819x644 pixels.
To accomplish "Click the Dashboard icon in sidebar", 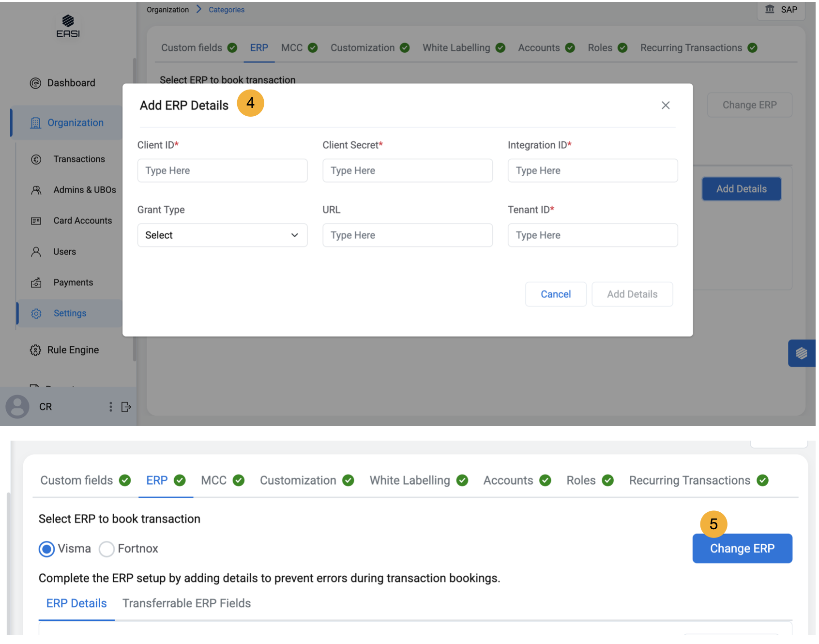I will coord(35,83).
